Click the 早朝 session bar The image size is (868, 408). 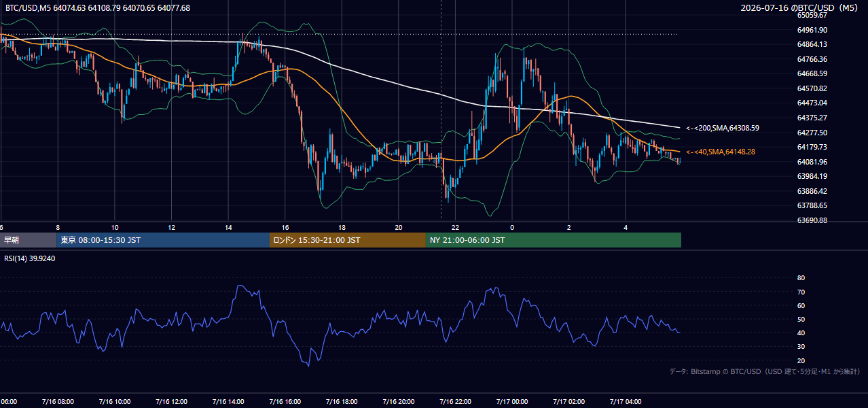[28, 240]
